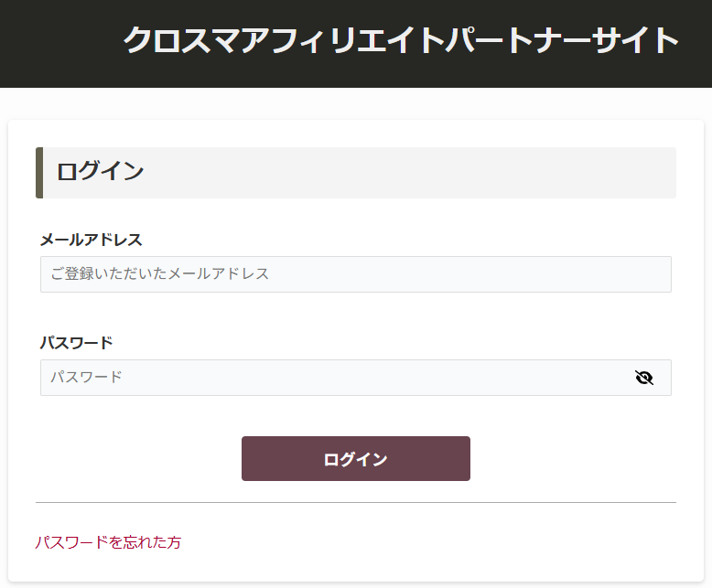Click the gray ログイン heading banner

pyautogui.click(x=412, y=173)
